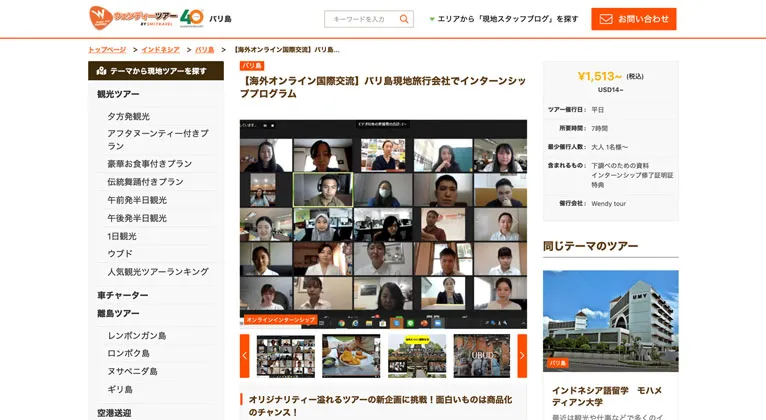The image size is (766, 420).
Task: Select 観光ツアー category in sidebar
Action: click(118, 94)
